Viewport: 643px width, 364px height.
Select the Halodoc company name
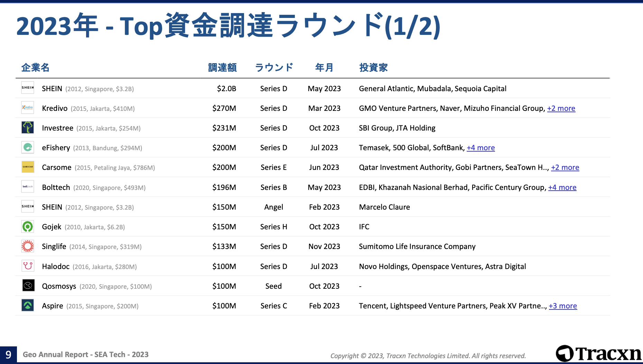pos(56,267)
